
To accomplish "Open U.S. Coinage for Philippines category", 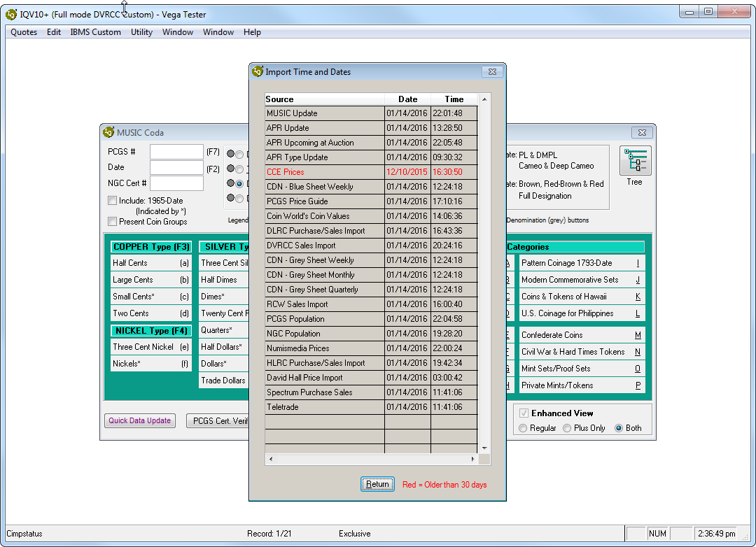I will 582,313.
